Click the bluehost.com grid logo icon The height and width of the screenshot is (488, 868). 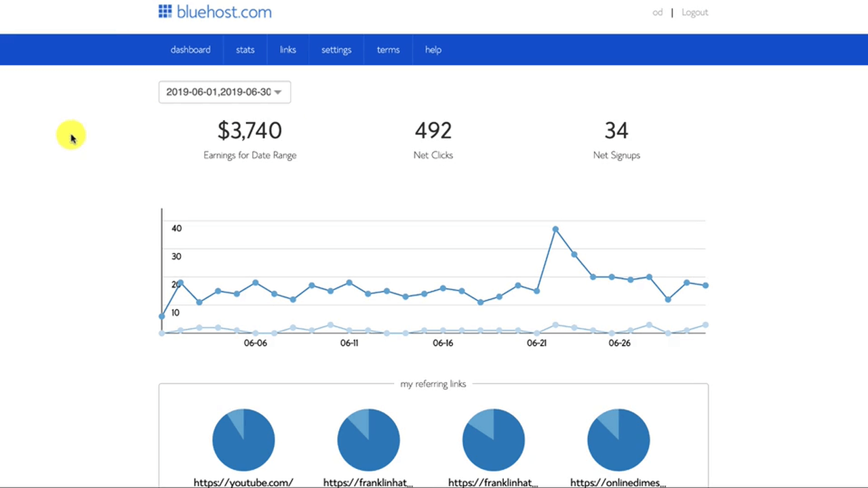tap(165, 11)
